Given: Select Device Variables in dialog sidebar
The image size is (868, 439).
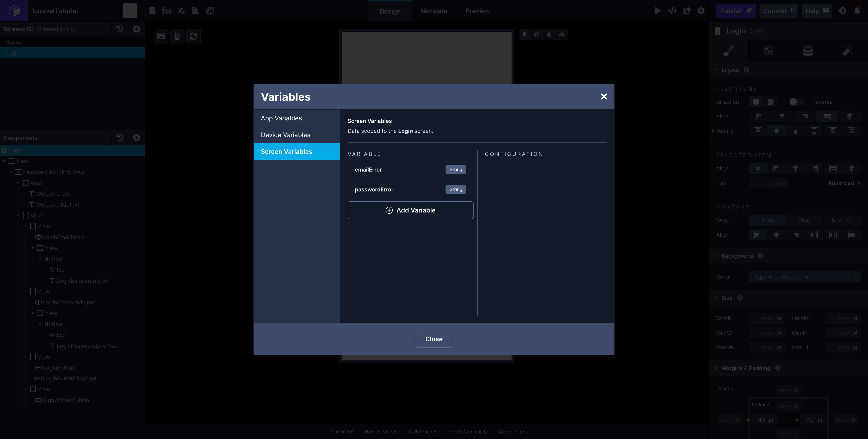Looking at the screenshot, I should pos(297,135).
